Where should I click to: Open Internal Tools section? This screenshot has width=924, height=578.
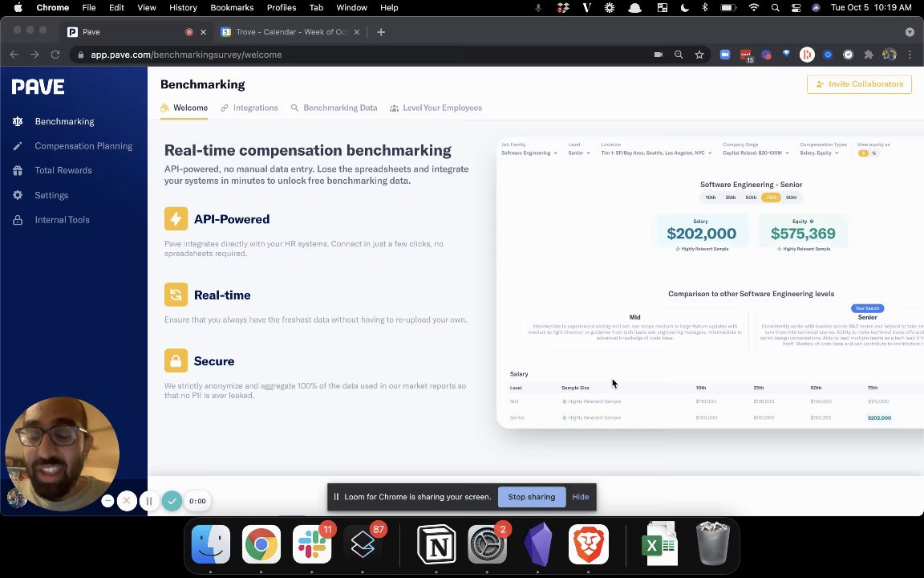(62, 220)
